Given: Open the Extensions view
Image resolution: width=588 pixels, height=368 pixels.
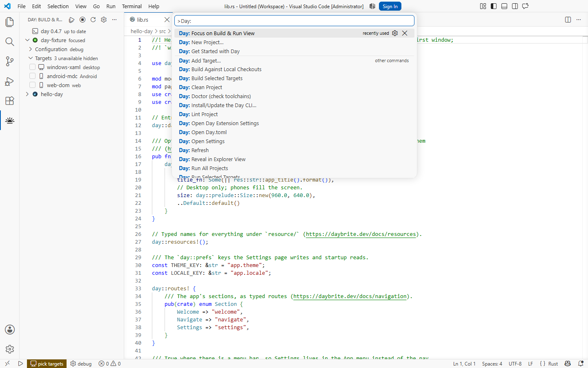Looking at the screenshot, I should click(10, 101).
